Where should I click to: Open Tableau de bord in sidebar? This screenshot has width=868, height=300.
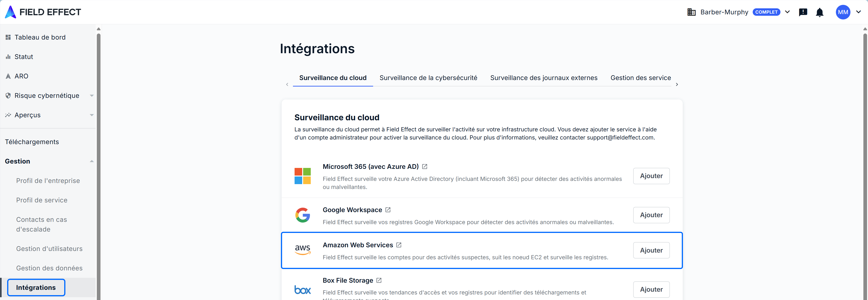(40, 37)
